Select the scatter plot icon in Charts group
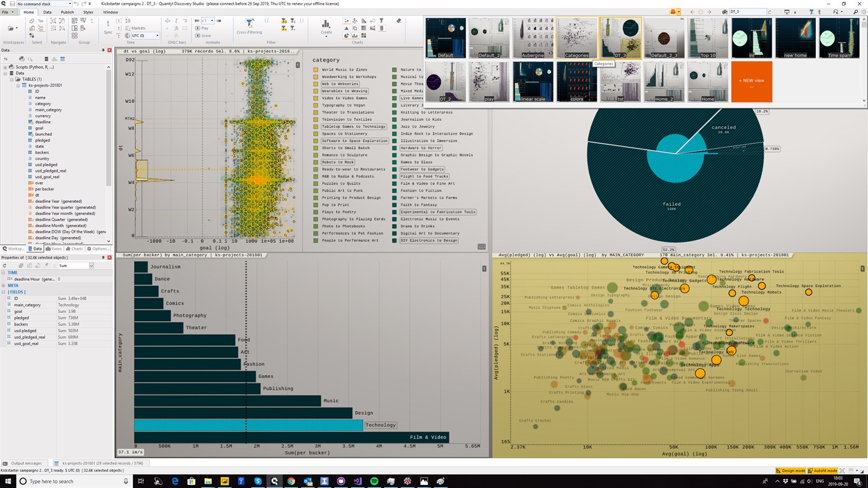 pyautogui.click(x=346, y=19)
